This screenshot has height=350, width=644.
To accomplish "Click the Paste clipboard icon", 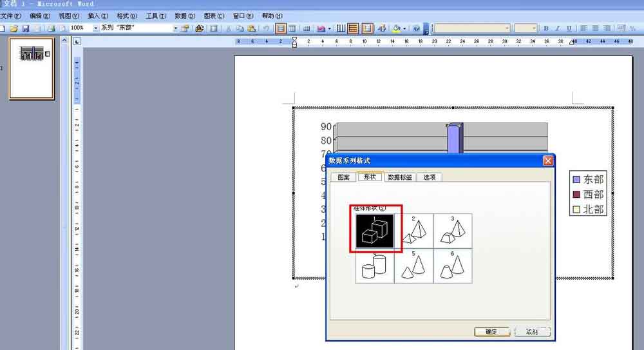I will (x=251, y=28).
